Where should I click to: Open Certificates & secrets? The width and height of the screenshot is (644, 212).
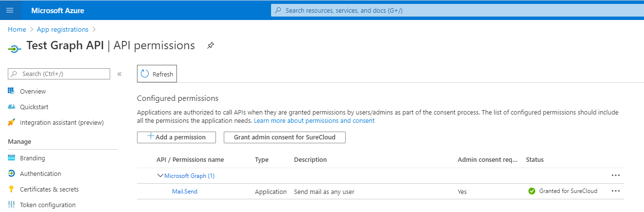click(49, 189)
